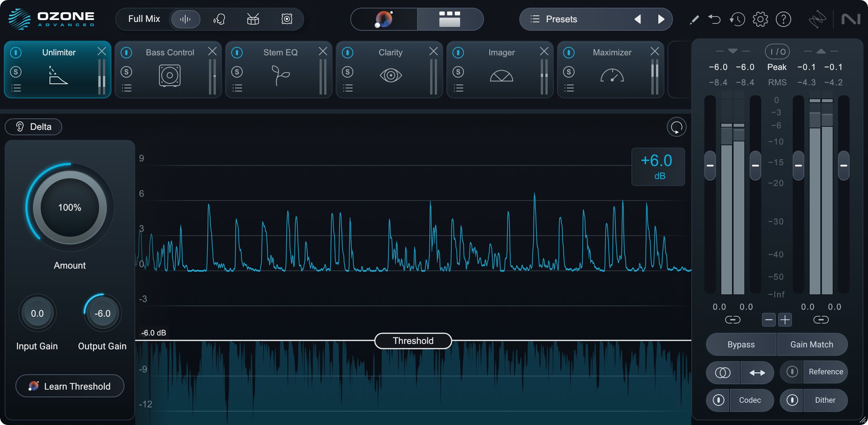868x425 pixels.
Task: Select the bass stem focus icon
Action: (x=287, y=19)
